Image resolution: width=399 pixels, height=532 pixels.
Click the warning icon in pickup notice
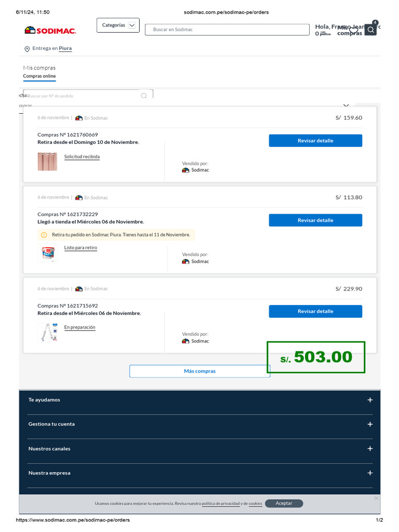click(44, 235)
